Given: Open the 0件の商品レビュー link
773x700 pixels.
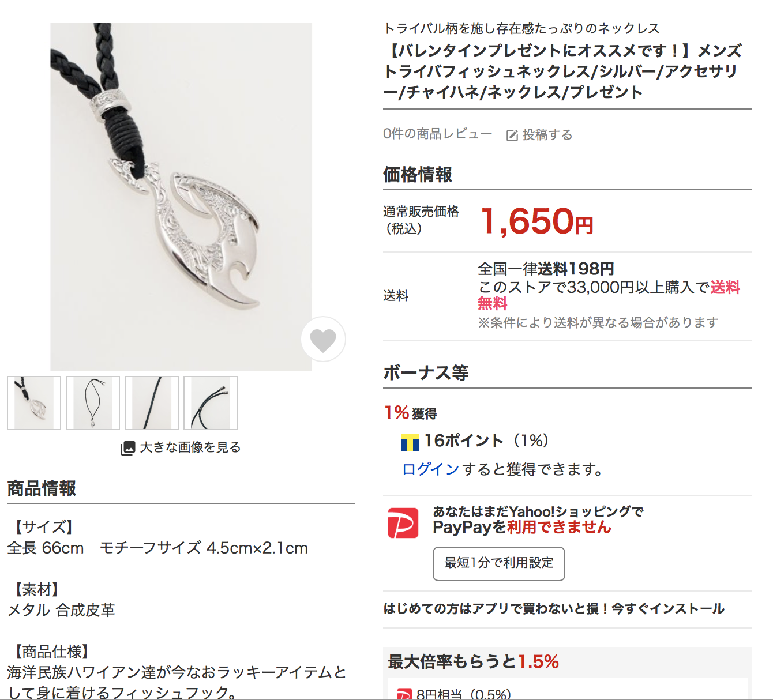Looking at the screenshot, I should [x=438, y=134].
